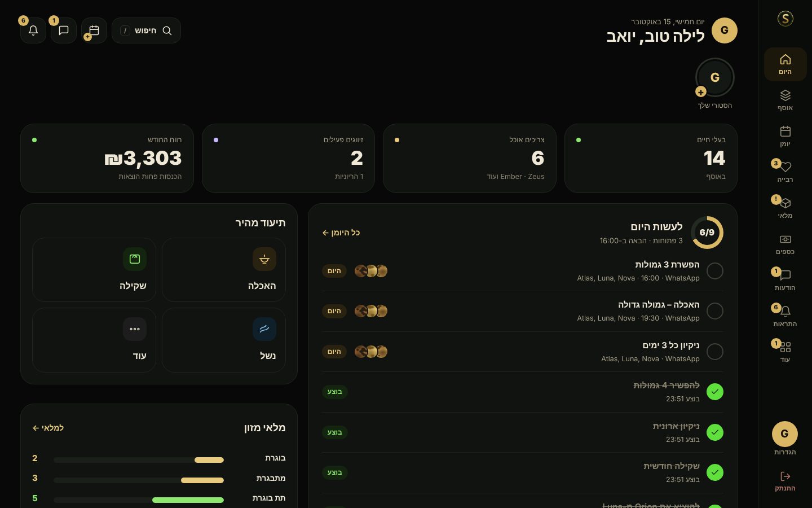Uncheck the להפשיר 4 גמולות task
Image resolution: width=812 pixels, height=508 pixels.
pos(715,392)
